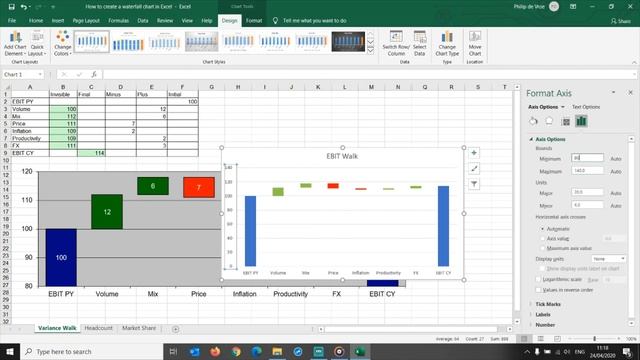Toggle Show display units label checkbox
Viewport: 640px width, 360px height.
[542, 269]
